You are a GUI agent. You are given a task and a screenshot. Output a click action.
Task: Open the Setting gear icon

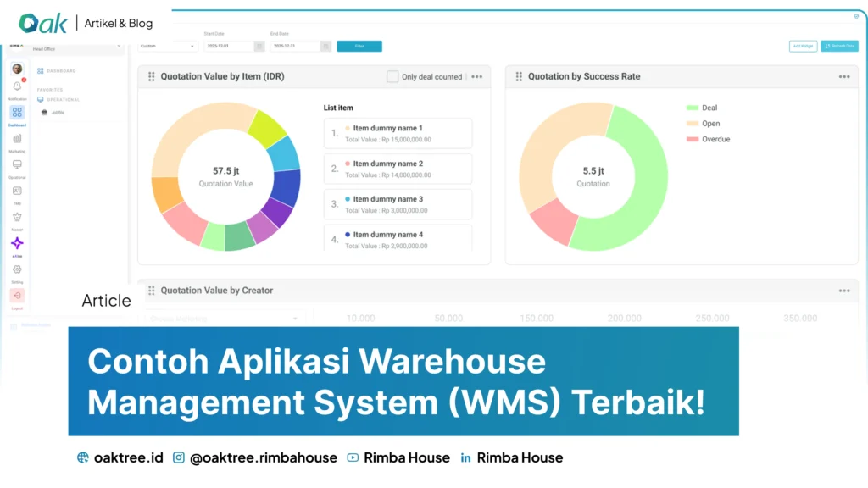point(17,269)
